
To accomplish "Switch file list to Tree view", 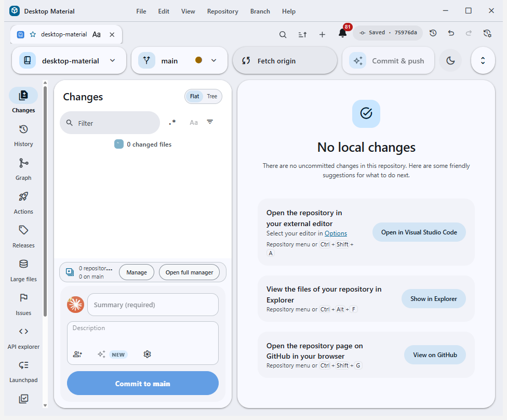I will (212, 97).
